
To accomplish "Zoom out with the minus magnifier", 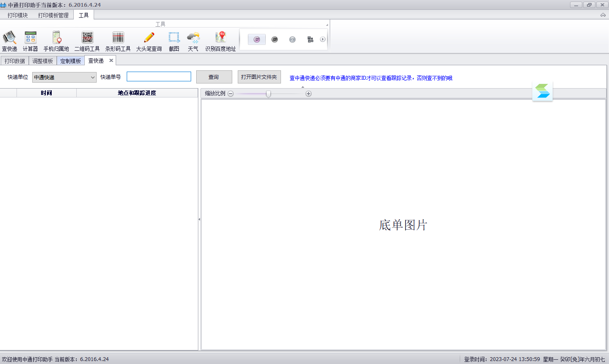I will click(231, 94).
